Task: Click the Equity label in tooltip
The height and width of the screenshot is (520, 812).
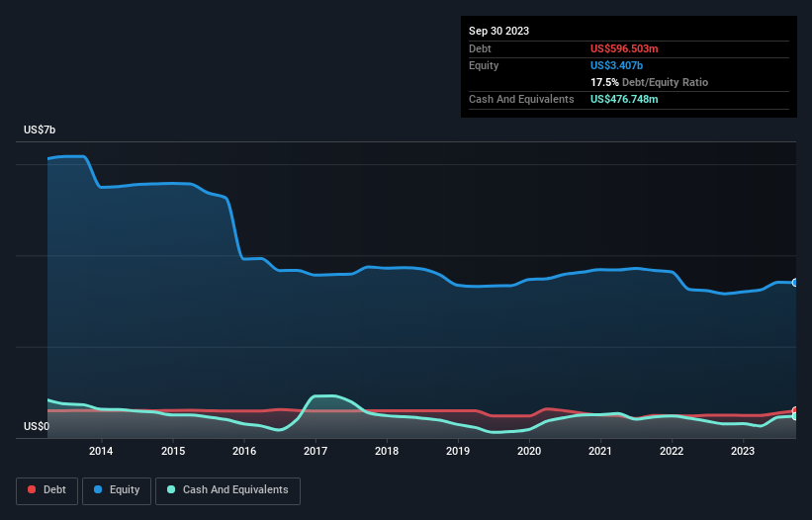Action: (x=484, y=65)
